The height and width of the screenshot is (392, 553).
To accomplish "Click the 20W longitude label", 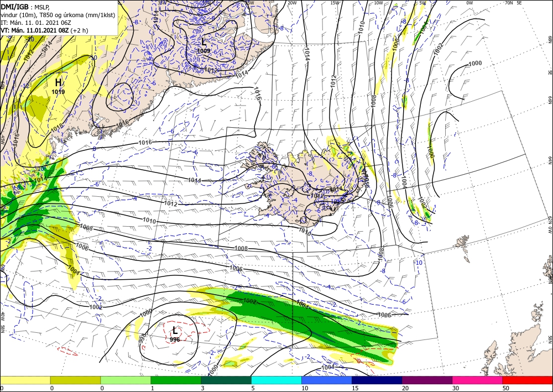I will point(292,3).
